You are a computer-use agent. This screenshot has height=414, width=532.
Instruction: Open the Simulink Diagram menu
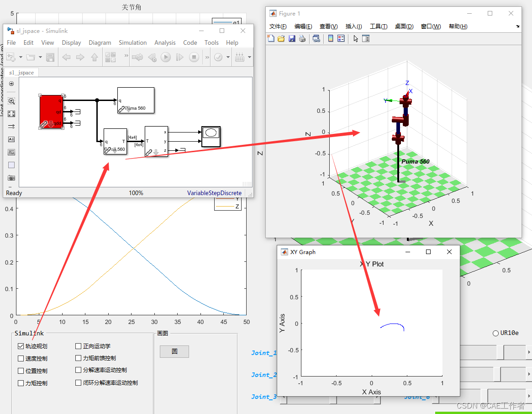tap(100, 43)
